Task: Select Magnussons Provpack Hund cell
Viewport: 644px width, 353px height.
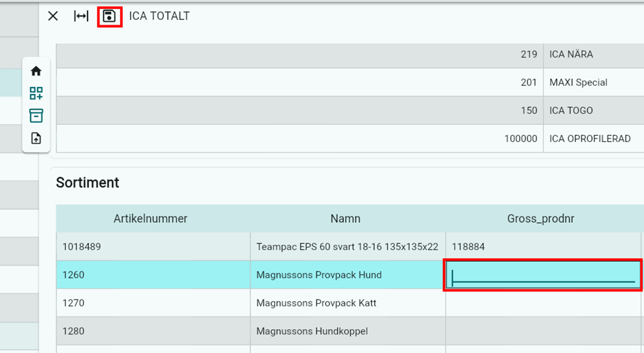Action: point(347,275)
